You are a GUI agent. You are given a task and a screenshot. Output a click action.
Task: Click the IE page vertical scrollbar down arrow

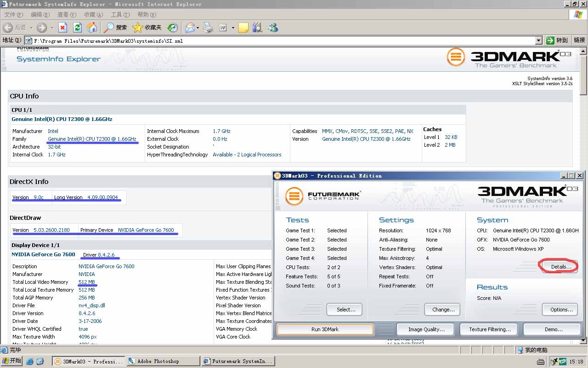(584, 341)
